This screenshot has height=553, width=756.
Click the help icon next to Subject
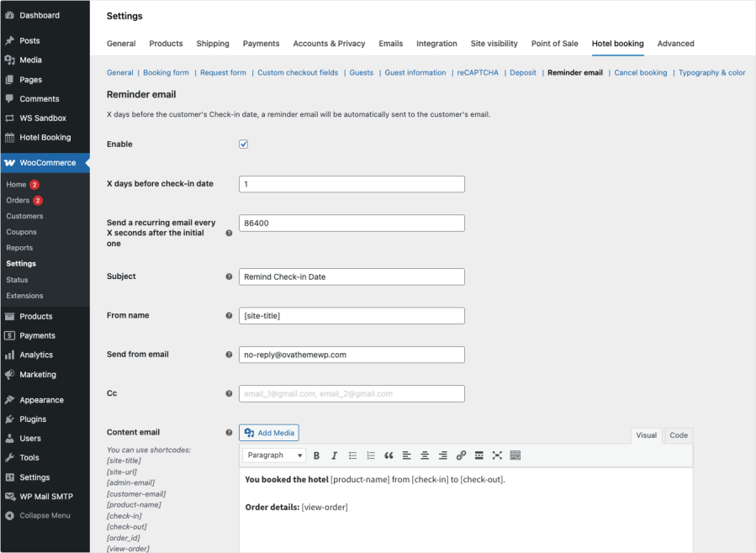tap(229, 276)
